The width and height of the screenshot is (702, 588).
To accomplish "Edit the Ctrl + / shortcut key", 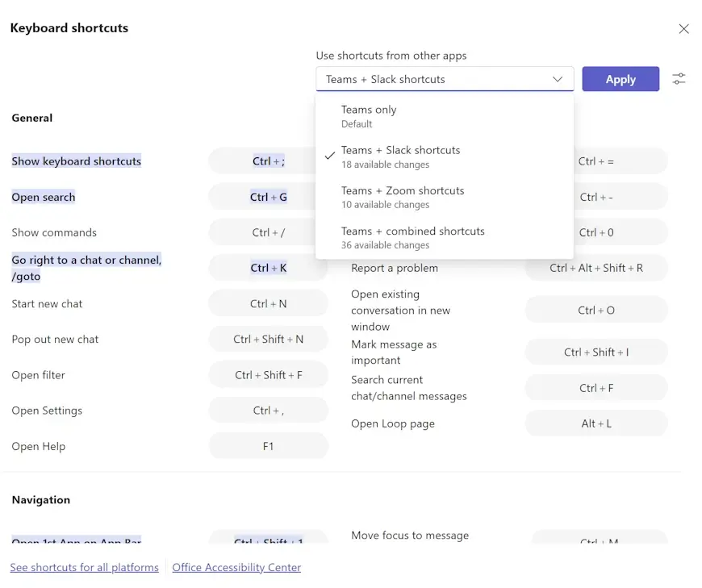I will click(x=268, y=232).
